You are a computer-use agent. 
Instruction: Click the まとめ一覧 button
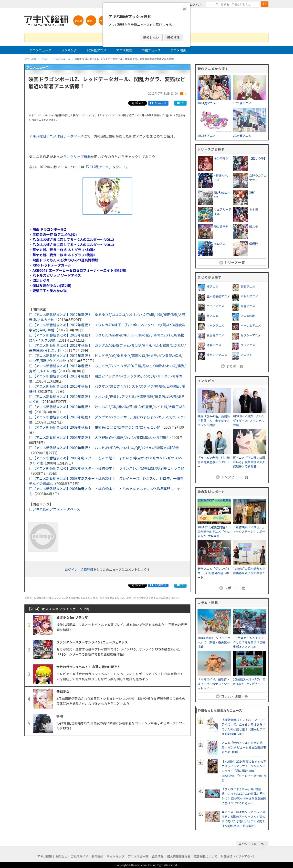232,366
